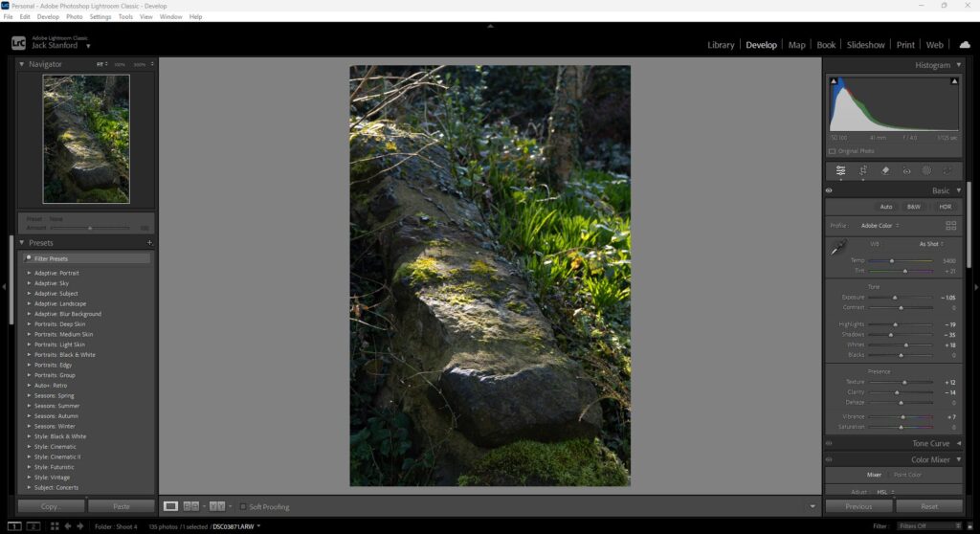Open the Masking tool
980x534 pixels.
click(926, 170)
